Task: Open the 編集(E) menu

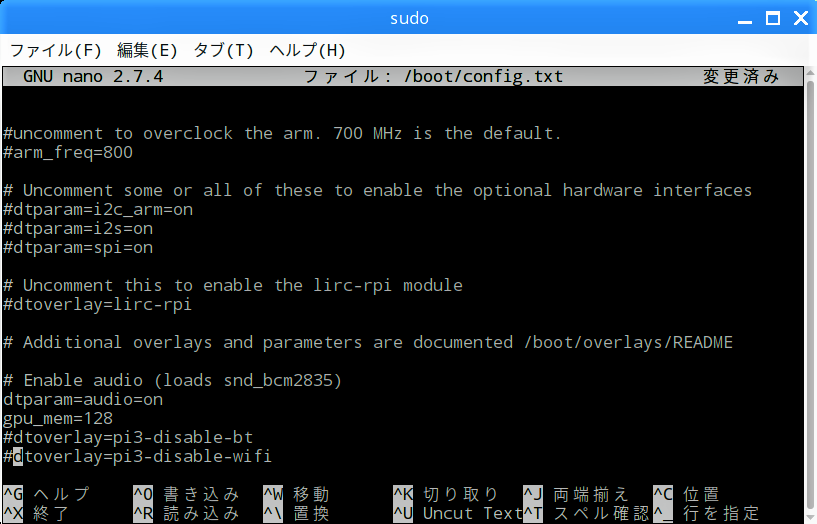Action: point(147,51)
